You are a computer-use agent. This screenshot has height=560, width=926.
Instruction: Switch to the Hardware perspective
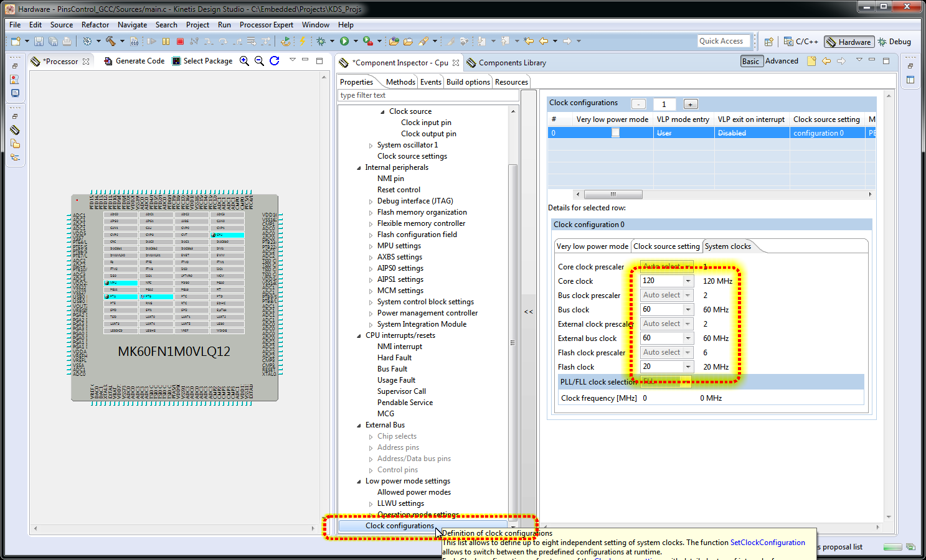click(849, 42)
